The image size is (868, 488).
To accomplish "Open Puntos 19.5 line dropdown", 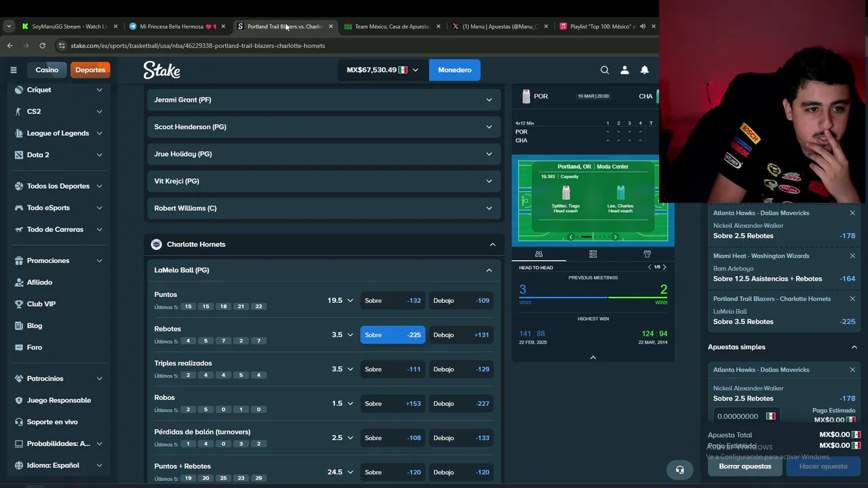I will [x=340, y=300].
